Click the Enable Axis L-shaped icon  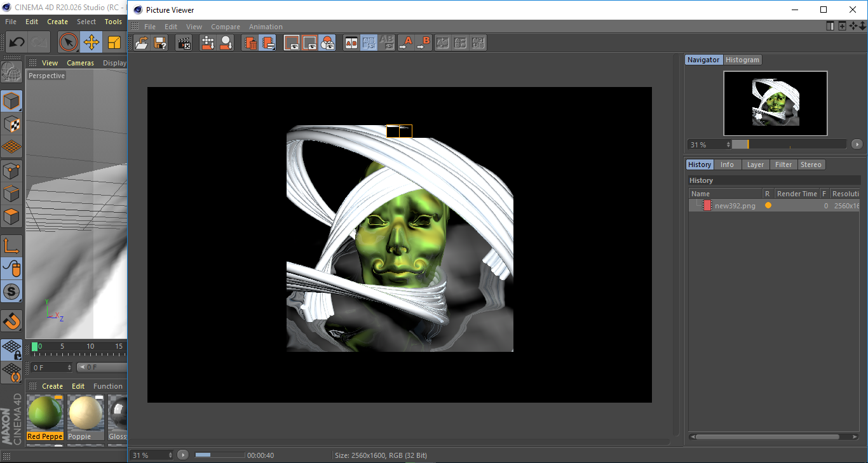11,246
